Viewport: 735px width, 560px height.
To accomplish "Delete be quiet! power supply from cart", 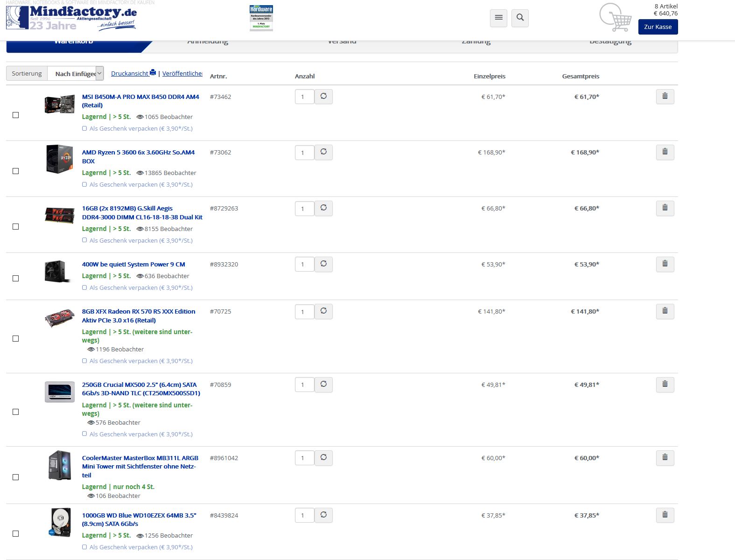I will (x=665, y=264).
